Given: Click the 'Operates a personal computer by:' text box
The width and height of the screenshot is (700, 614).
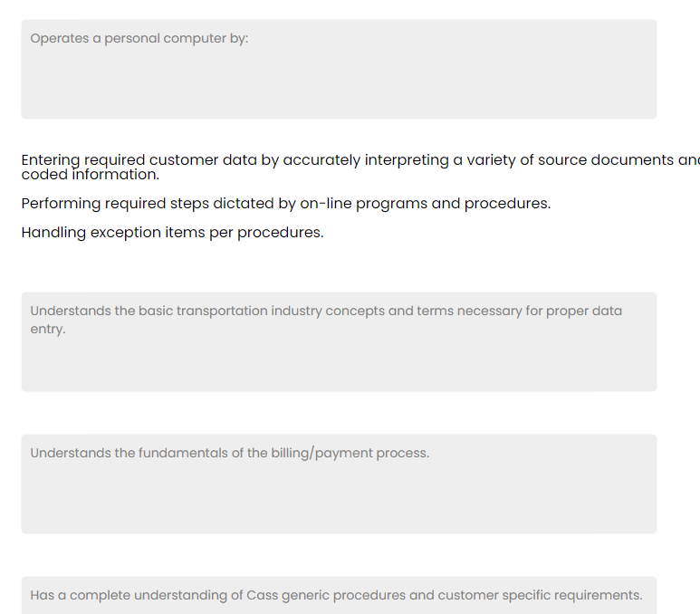Looking at the screenshot, I should [x=339, y=69].
